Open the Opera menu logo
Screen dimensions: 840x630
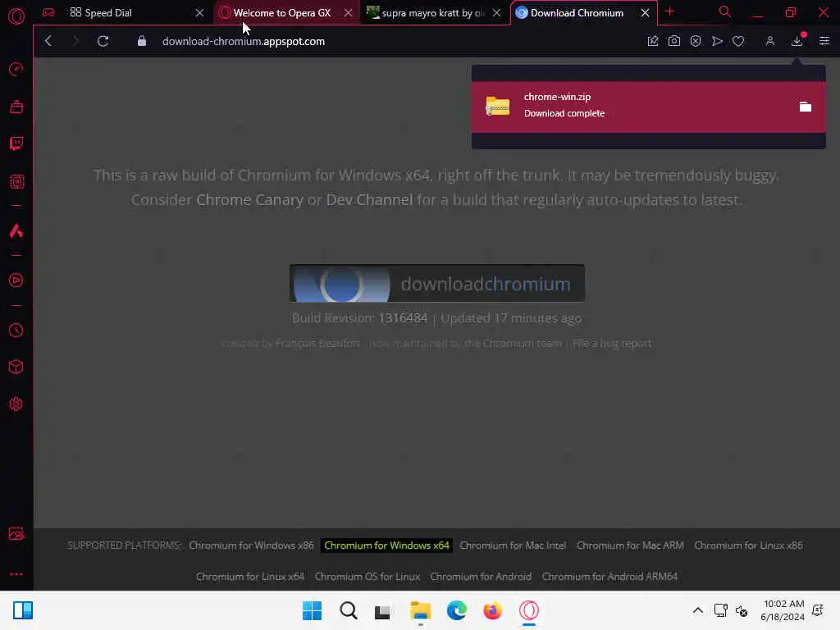16,16
